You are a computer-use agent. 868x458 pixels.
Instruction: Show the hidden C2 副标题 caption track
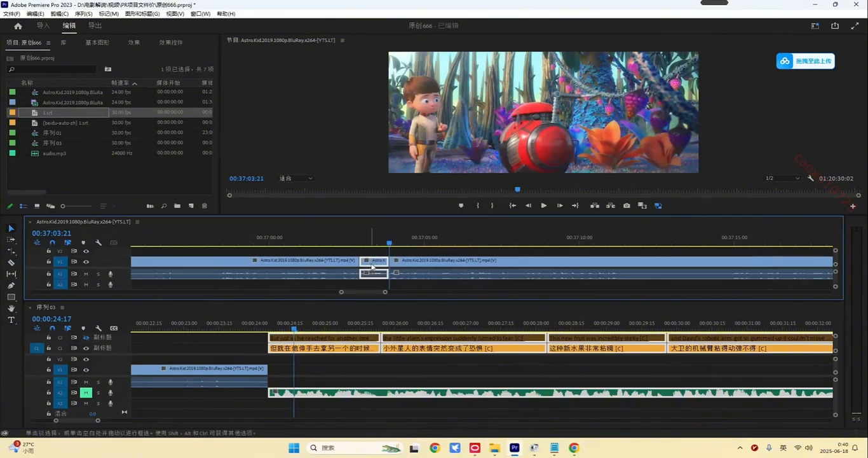(x=86, y=338)
